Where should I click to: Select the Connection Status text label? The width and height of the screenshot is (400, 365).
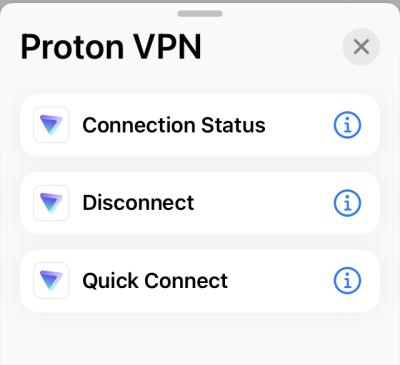coord(174,125)
